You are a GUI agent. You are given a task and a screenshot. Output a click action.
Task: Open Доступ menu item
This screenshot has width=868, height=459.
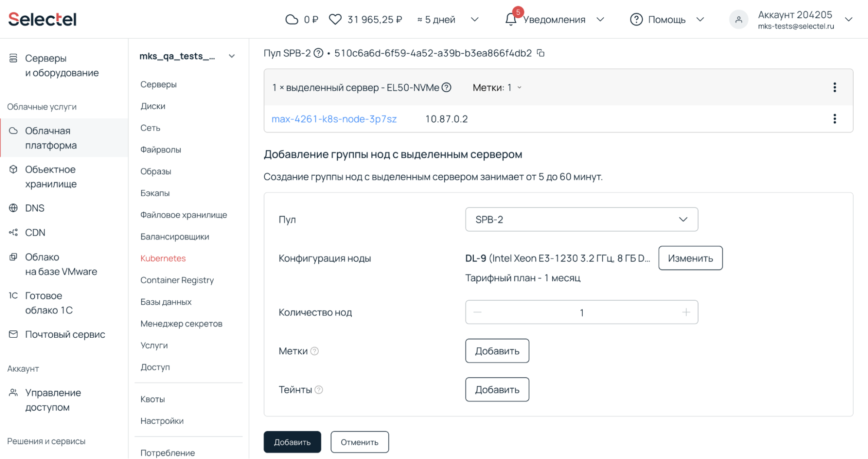[x=155, y=367]
